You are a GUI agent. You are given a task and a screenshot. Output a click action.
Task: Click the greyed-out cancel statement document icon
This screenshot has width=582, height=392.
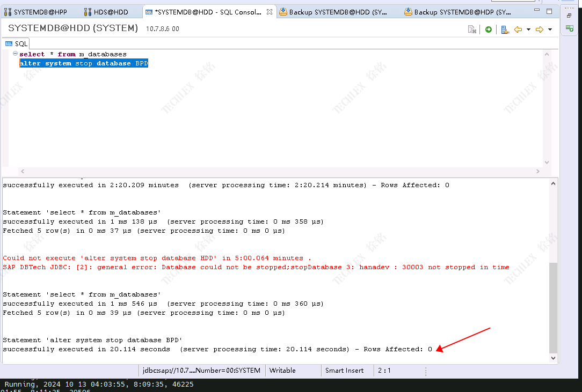(x=472, y=29)
